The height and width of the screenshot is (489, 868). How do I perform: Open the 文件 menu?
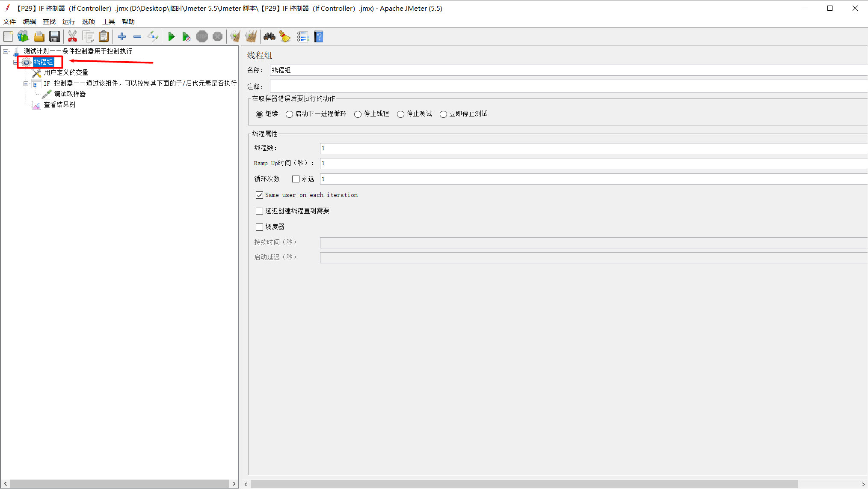coord(9,21)
